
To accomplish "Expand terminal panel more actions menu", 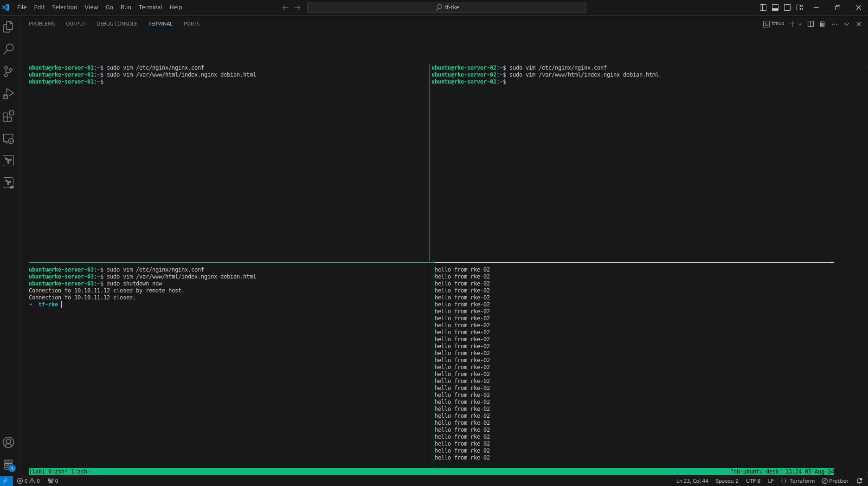I will click(x=835, y=24).
